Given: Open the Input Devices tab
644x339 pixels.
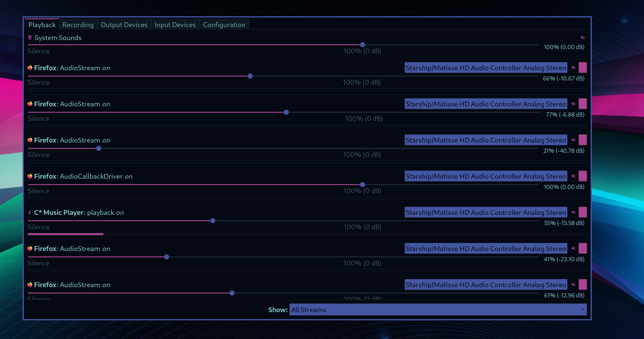Looking at the screenshot, I should 175,25.
